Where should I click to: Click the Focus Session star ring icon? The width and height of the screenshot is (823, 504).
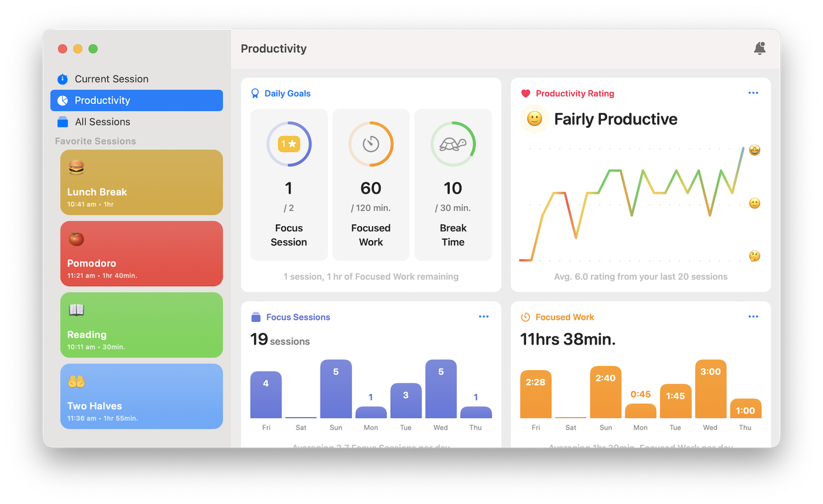pos(289,144)
